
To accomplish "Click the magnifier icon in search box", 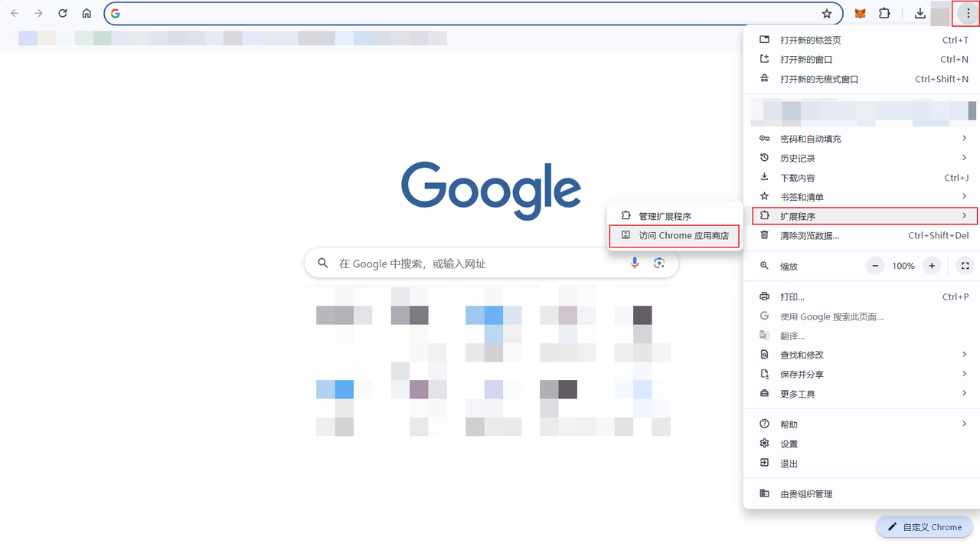I will click(x=323, y=263).
